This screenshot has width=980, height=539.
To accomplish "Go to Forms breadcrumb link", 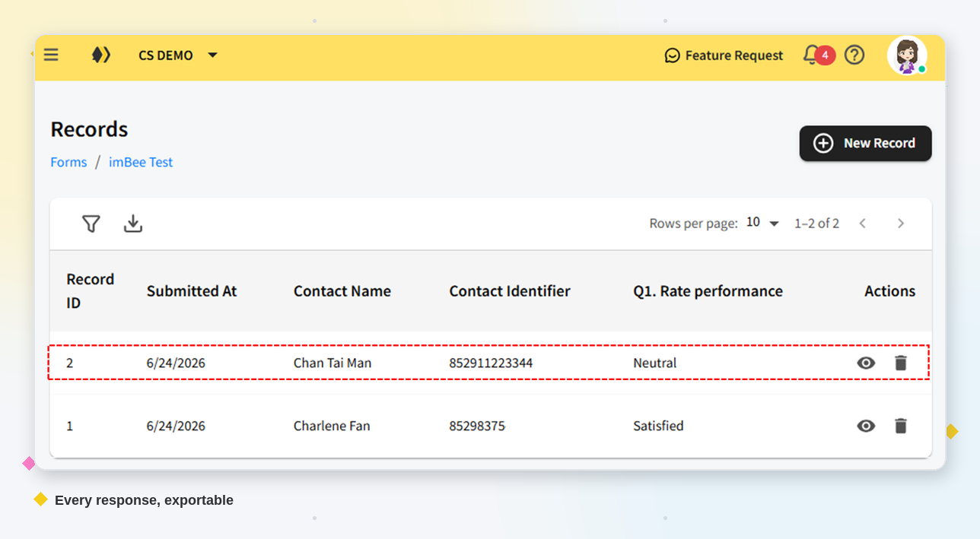I will [x=68, y=162].
